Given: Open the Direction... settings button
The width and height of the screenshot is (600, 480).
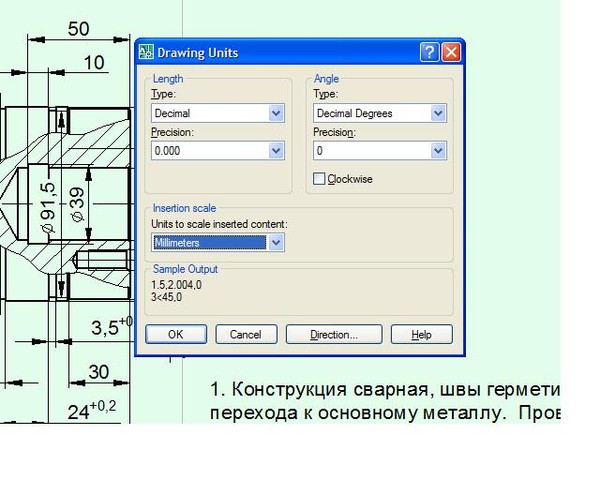Looking at the screenshot, I should click(x=334, y=334).
